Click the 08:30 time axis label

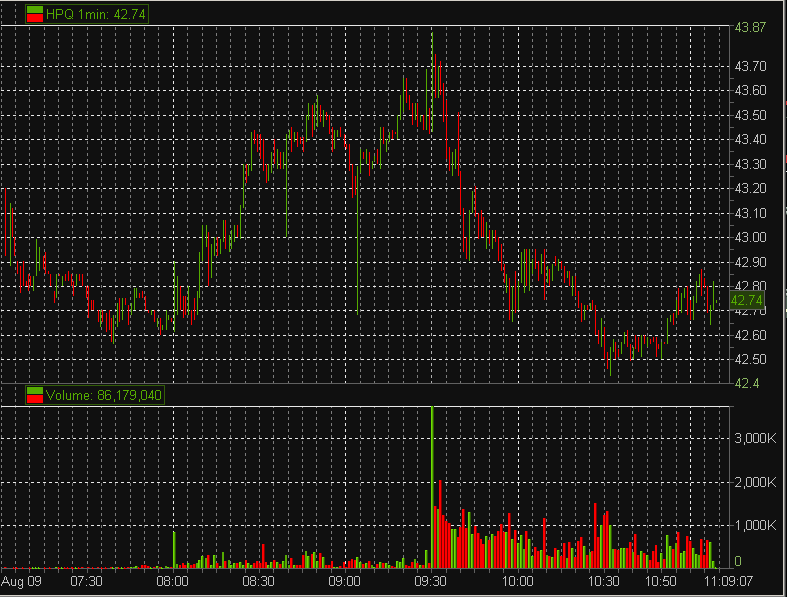258,581
